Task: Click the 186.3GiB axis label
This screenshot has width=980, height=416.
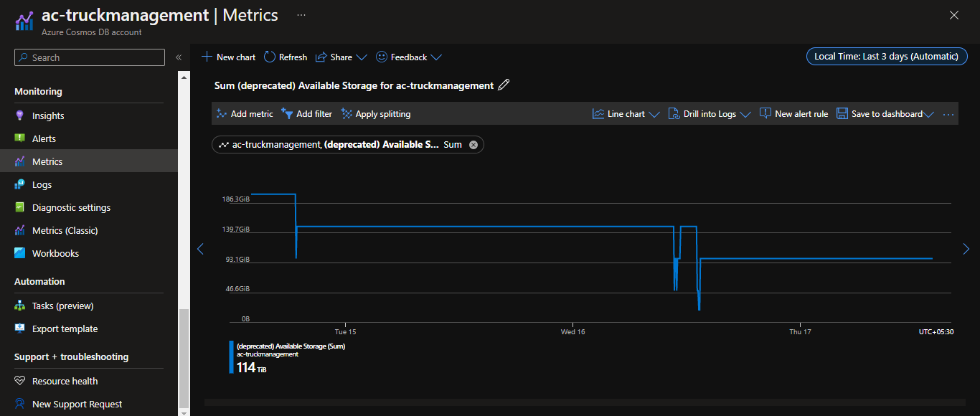Action: coord(235,199)
